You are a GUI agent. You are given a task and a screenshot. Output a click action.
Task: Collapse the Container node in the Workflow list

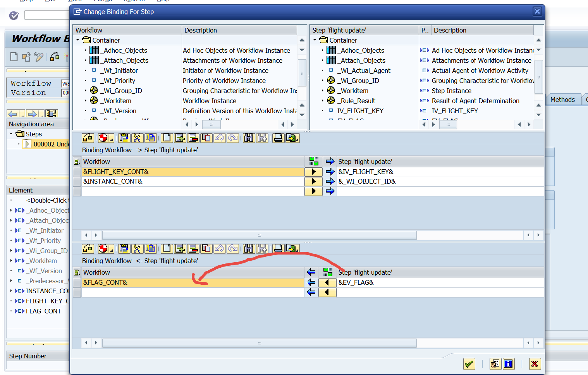click(x=77, y=40)
